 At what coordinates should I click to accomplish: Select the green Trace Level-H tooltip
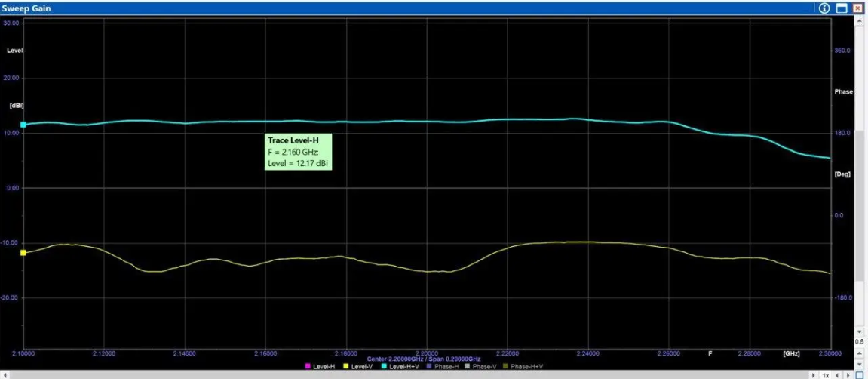pyautogui.click(x=299, y=152)
